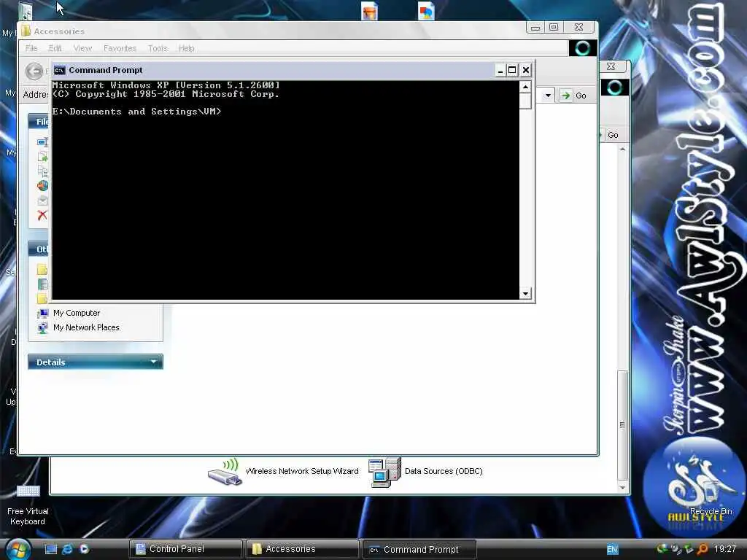747x560 pixels.
Task: Click the Command Prompt scroll-up arrow
Action: point(525,87)
